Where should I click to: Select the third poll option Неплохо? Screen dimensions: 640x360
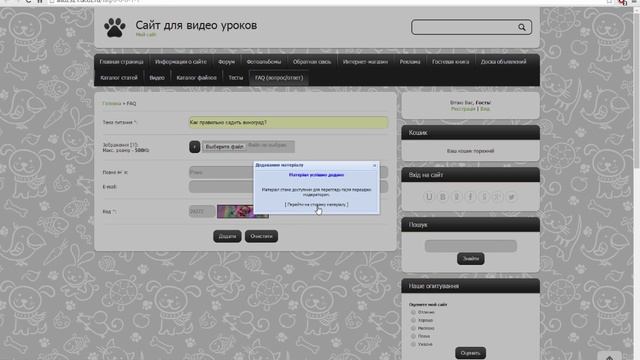click(x=413, y=328)
